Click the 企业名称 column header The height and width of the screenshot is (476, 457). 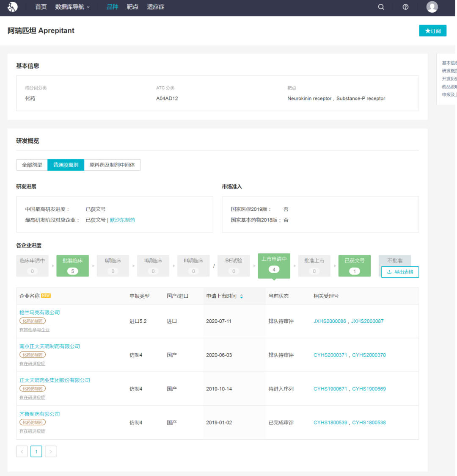pyautogui.click(x=30, y=296)
